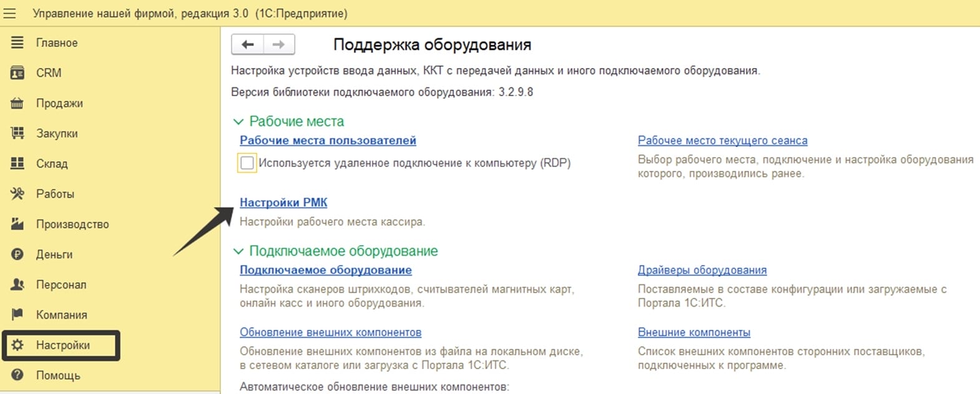Open the Помощь menu section
Image resolution: width=980 pixels, height=394 pixels.
pyautogui.click(x=58, y=375)
